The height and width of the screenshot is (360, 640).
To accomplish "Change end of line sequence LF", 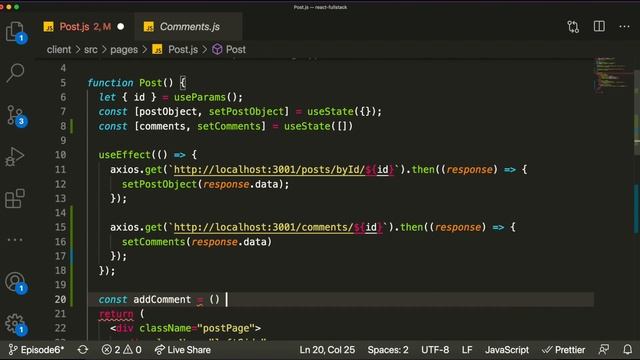I will click(x=467, y=350).
